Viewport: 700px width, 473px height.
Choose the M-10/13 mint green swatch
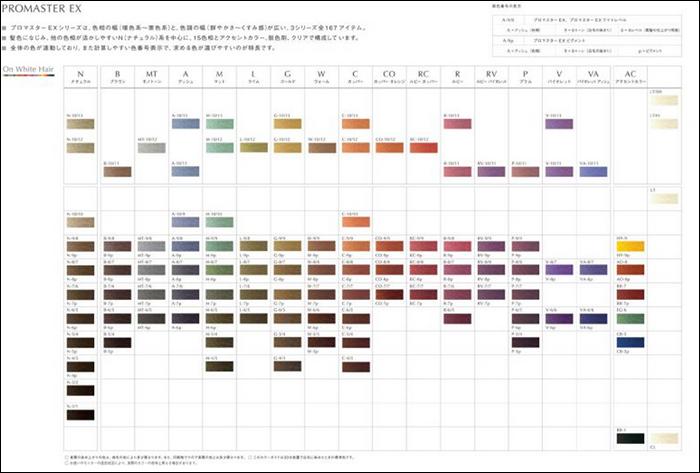coord(219,124)
